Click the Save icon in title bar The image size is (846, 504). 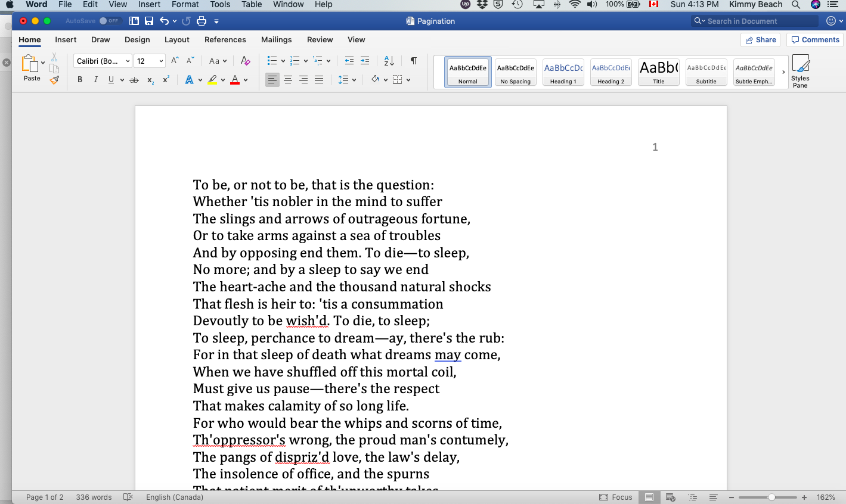coord(149,21)
